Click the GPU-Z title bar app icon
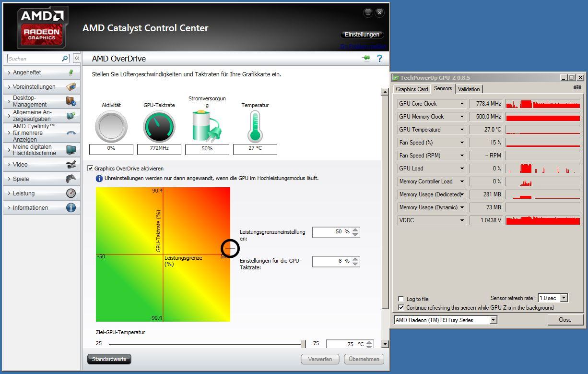The height and width of the screenshot is (374, 588). click(x=396, y=77)
